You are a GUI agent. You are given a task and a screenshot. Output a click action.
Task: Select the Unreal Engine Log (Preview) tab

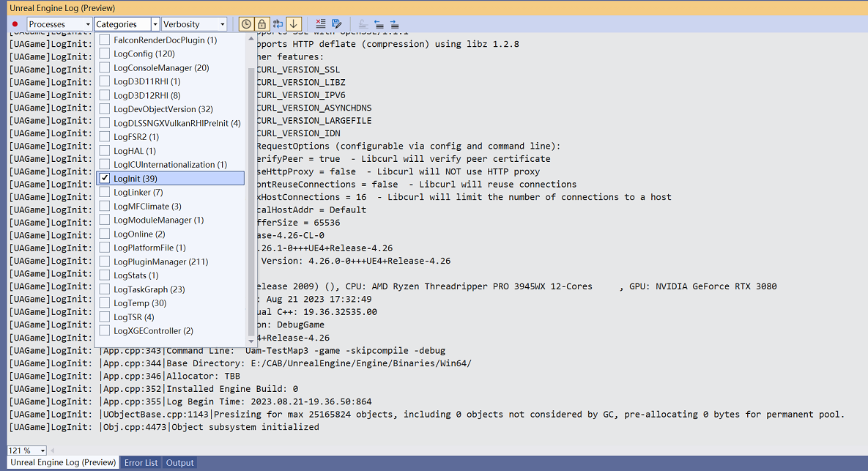coord(63,462)
